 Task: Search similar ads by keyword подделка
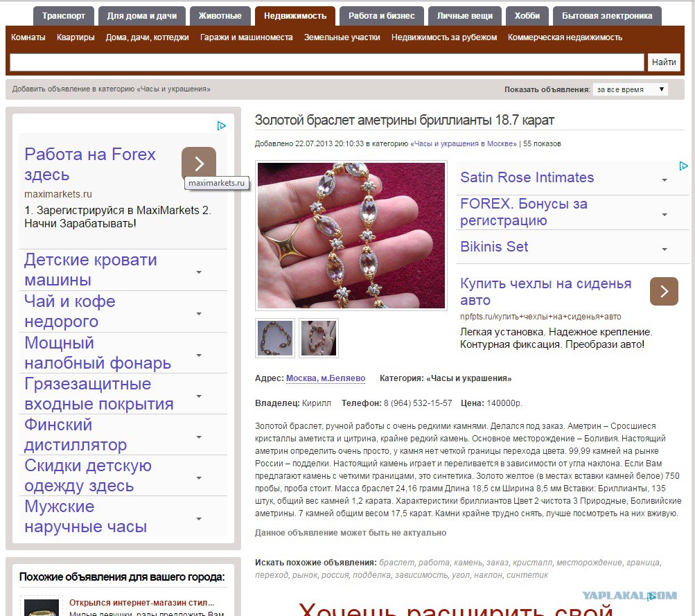click(x=371, y=575)
